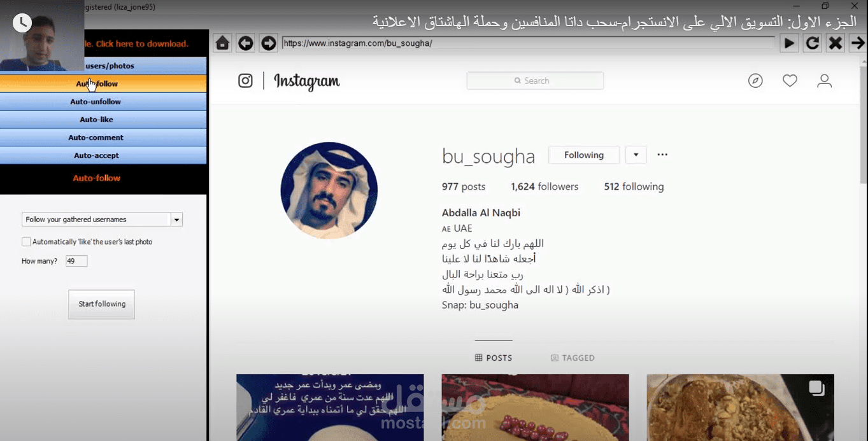868x441 pixels.
Task: Expand the follow source dropdown
Action: 176,220
